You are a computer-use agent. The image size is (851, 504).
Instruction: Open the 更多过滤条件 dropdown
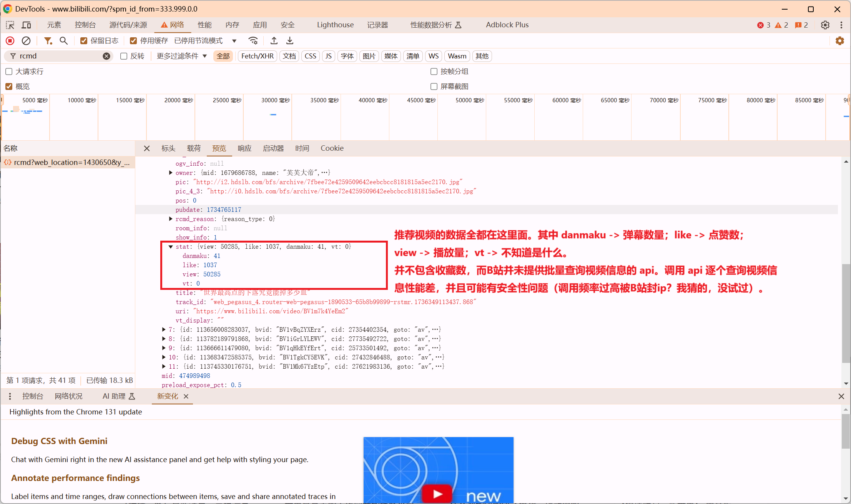click(182, 56)
